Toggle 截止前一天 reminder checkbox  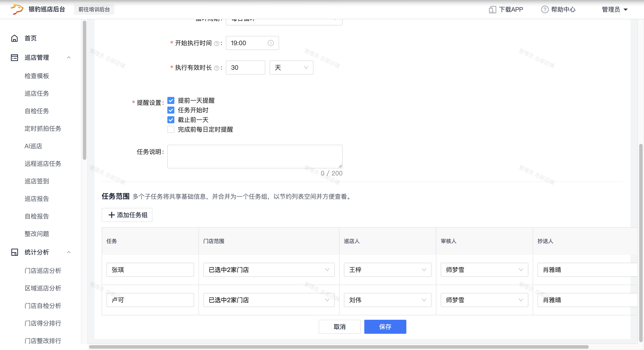[x=171, y=120]
